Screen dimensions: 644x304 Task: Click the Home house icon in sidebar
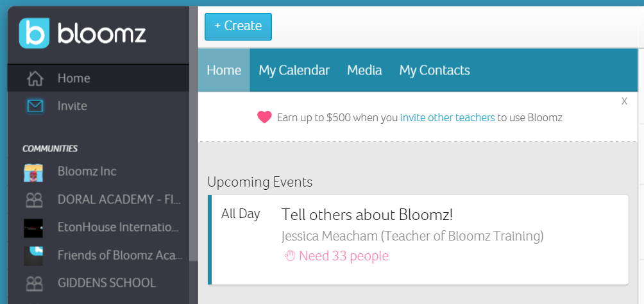(x=35, y=78)
